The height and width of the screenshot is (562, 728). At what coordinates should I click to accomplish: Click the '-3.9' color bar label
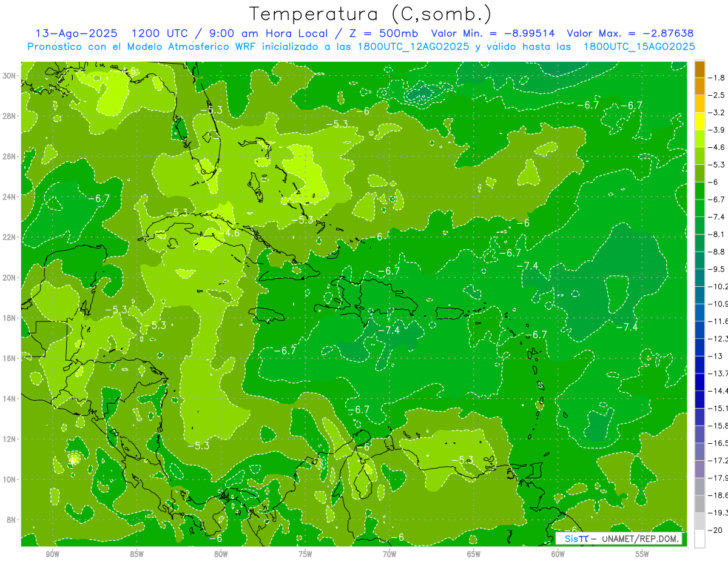[x=716, y=130]
